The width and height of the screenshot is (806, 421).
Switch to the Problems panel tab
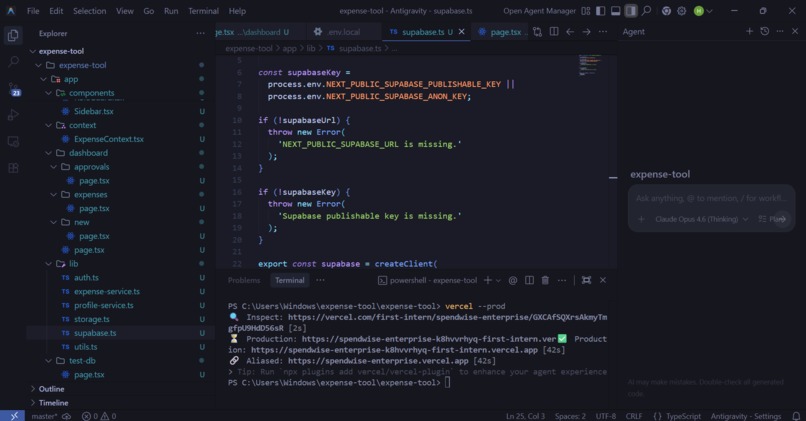pos(244,280)
